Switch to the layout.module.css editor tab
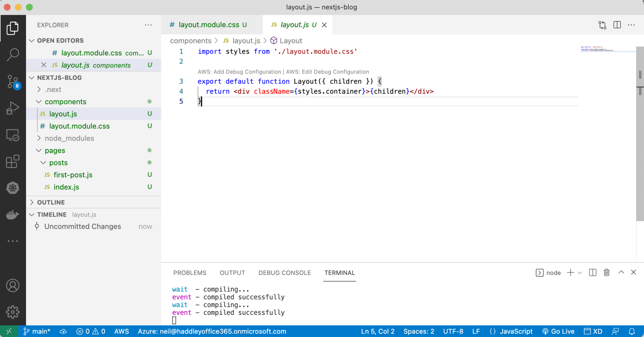644x337 pixels. click(209, 25)
